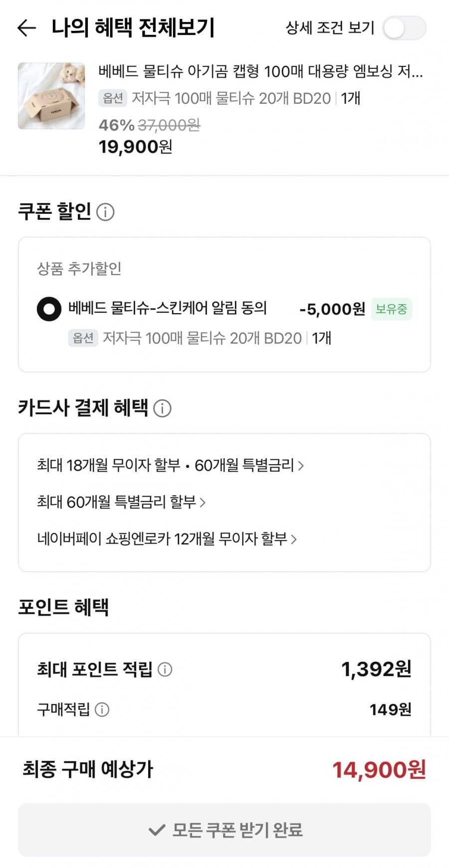Screen dimensions: 449x868
Task: Tap the 옵션 tag under product title
Action: point(113,98)
